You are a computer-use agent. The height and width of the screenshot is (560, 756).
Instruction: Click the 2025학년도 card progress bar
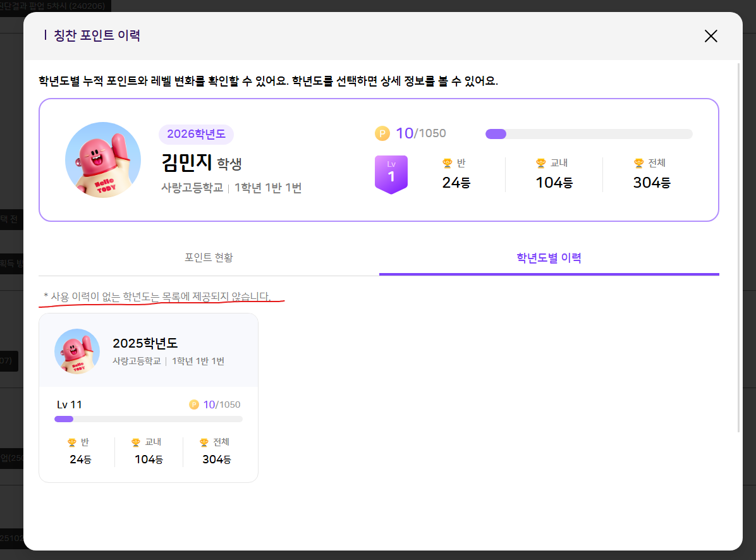click(x=149, y=419)
